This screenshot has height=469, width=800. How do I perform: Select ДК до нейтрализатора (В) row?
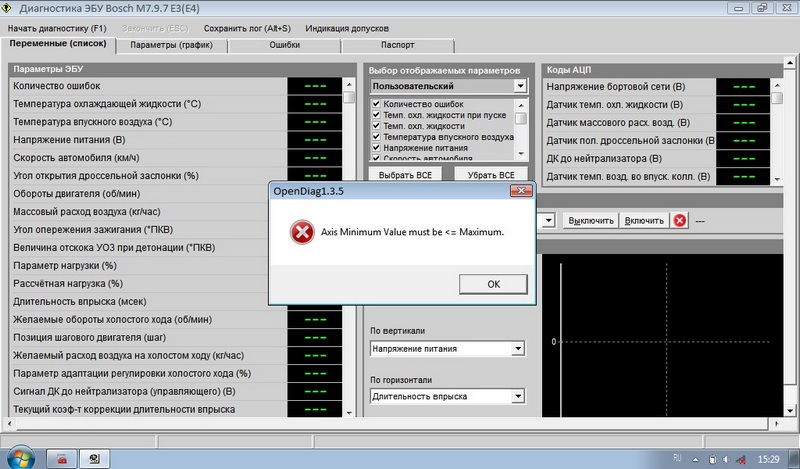[657, 159]
